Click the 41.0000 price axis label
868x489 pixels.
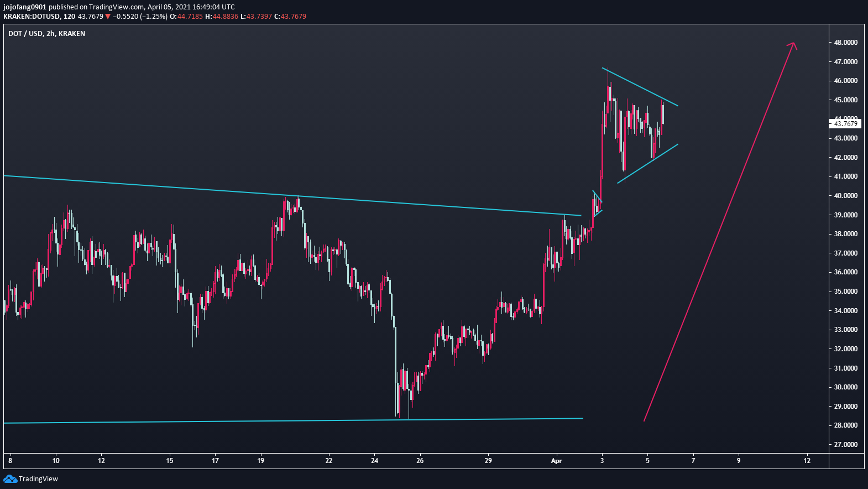846,176
